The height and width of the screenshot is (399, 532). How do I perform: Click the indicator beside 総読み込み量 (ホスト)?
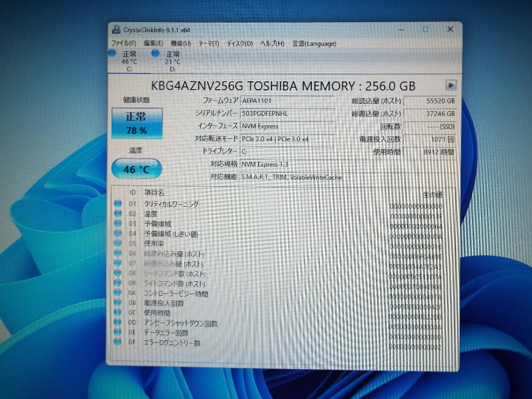(x=117, y=254)
